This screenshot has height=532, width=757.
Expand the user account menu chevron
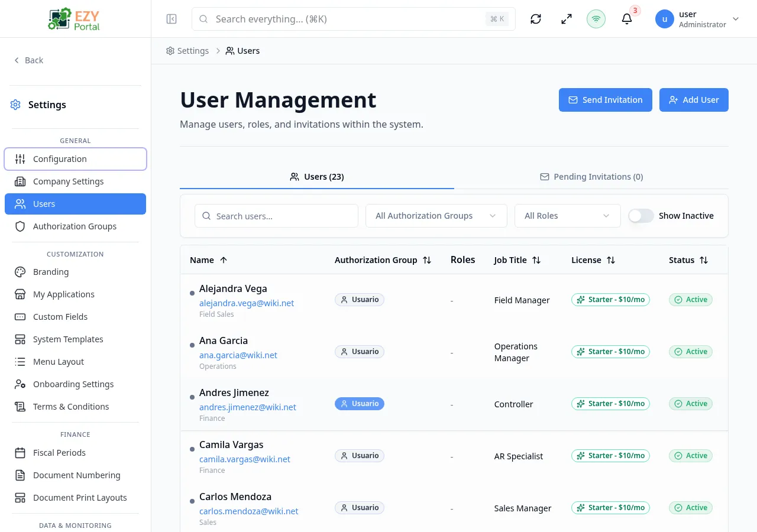coord(736,19)
